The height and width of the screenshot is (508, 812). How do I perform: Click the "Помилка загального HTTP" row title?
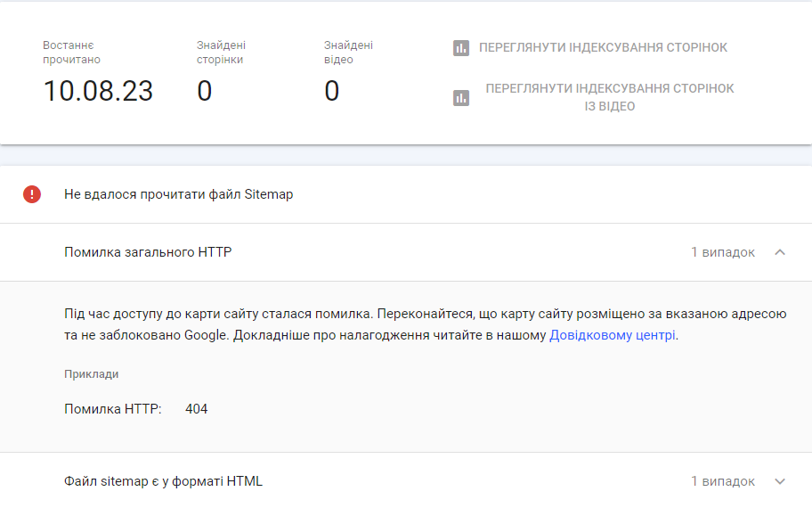(148, 252)
